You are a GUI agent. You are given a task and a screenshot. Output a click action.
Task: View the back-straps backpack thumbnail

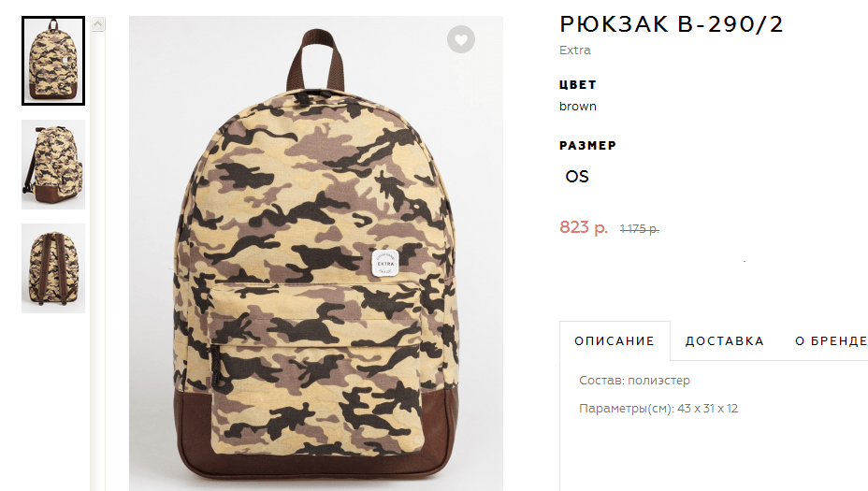(53, 268)
